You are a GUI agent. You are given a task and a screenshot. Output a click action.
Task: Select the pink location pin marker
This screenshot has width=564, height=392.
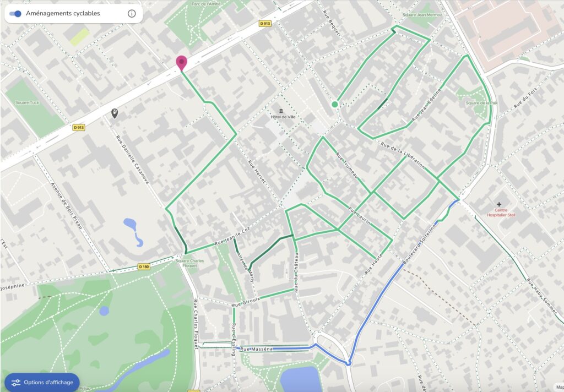(x=182, y=63)
